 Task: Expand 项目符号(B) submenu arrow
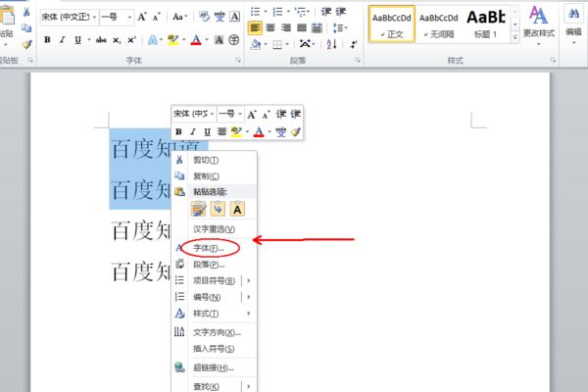tap(248, 280)
